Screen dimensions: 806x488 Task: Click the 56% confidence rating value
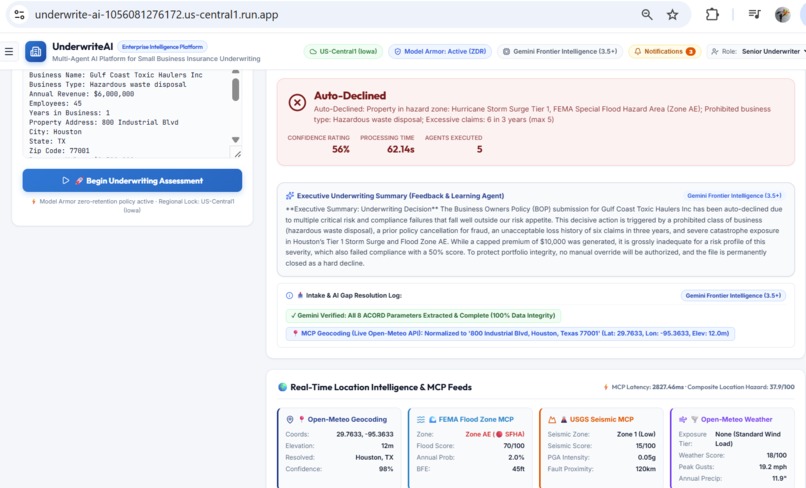click(340, 149)
